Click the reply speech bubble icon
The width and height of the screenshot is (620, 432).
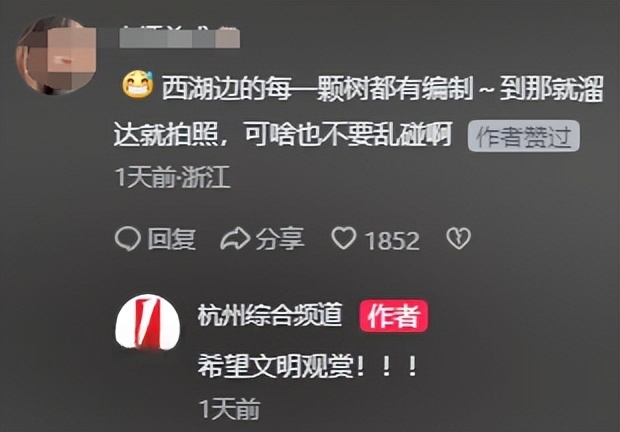[127, 239]
